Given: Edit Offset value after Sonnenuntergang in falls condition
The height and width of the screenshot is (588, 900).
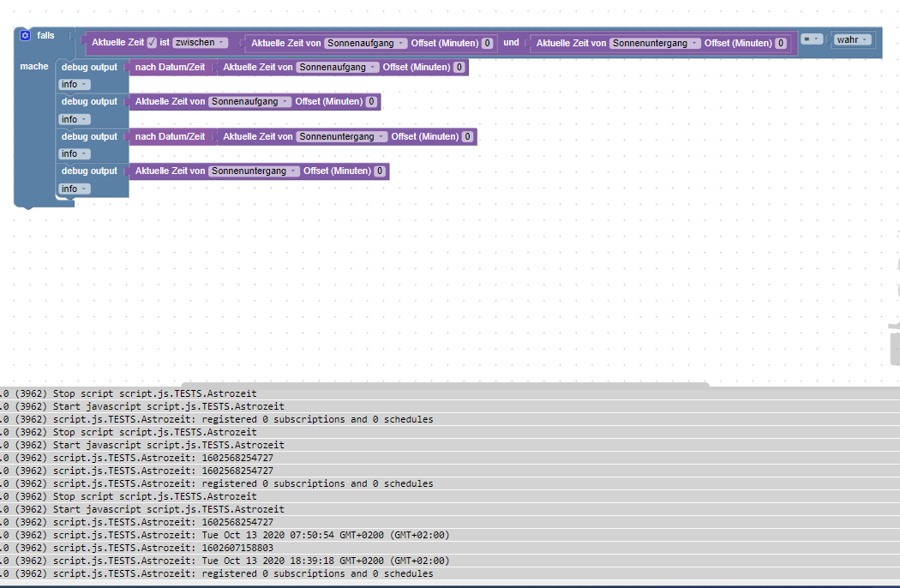Looking at the screenshot, I should point(781,43).
